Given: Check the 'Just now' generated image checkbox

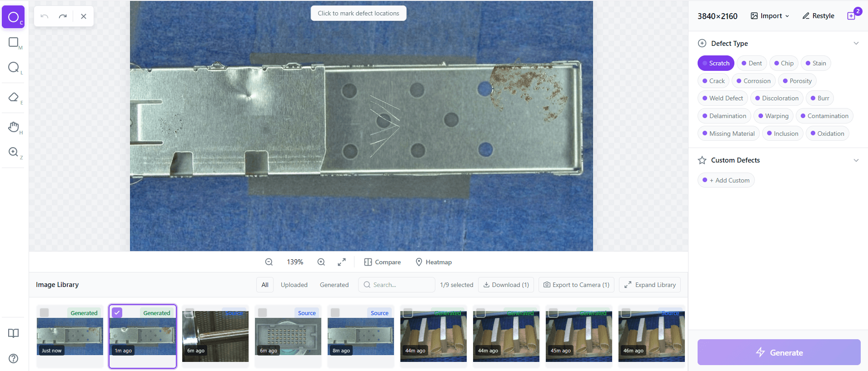Looking at the screenshot, I should (x=45, y=312).
